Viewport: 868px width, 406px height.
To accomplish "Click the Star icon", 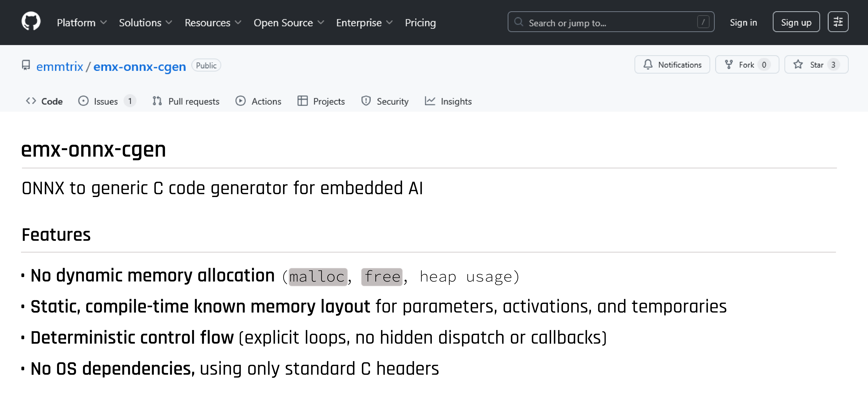I will 798,64.
